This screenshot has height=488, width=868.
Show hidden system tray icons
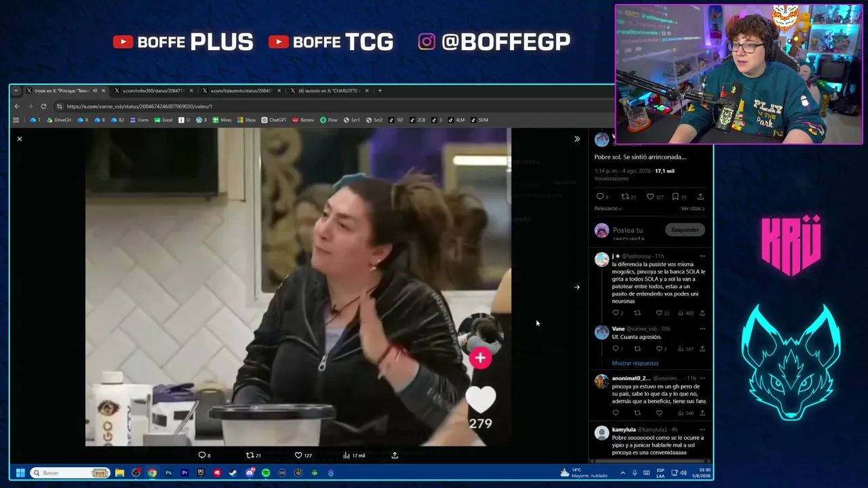[623, 473]
